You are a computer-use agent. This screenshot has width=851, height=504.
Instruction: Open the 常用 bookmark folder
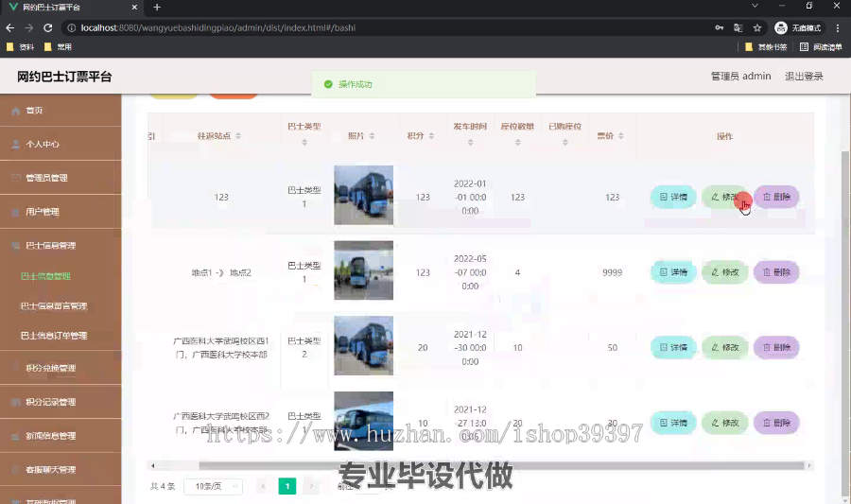(58, 47)
